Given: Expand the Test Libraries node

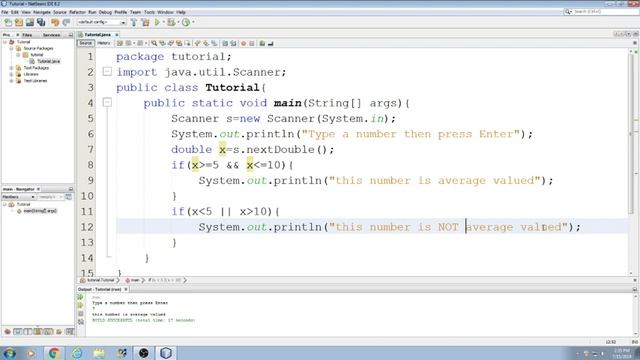Looking at the screenshot, I should [11, 81].
